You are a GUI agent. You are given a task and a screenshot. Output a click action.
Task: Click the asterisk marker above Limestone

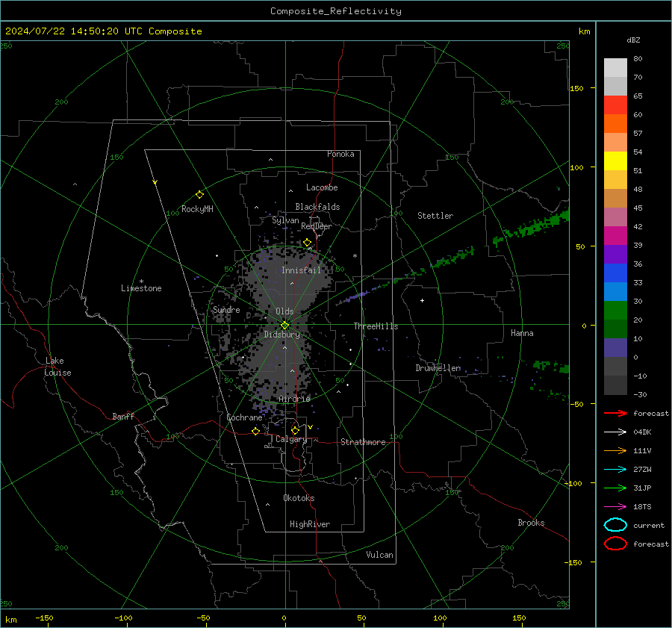pos(141,282)
